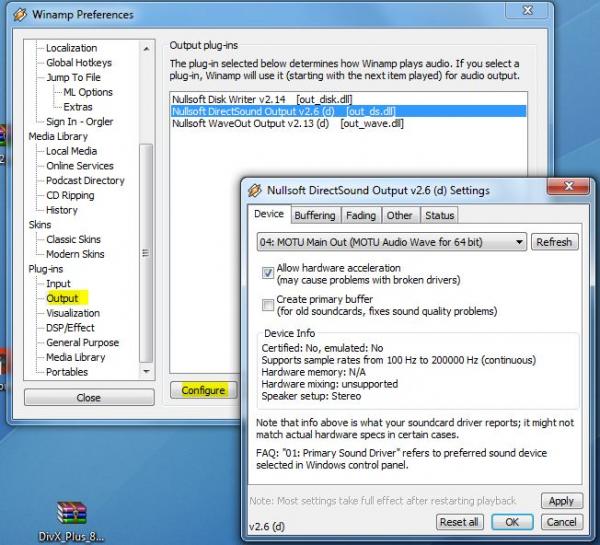The width and height of the screenshot is (600, 545).
Task: Click the DirectSound Settings title bar icon
Action: (x=255, y=189)
